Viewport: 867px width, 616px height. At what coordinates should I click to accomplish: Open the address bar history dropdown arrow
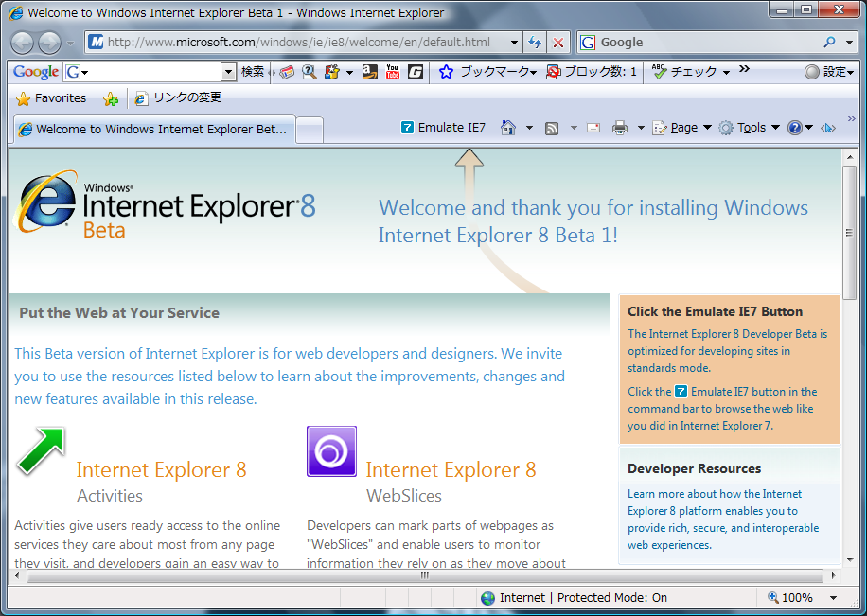tap(514, 42)
